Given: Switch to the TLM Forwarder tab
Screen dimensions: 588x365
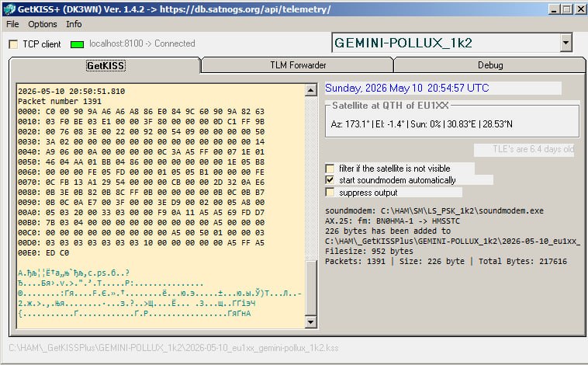Looking at the screenshot, I should (x=298, y=65).
